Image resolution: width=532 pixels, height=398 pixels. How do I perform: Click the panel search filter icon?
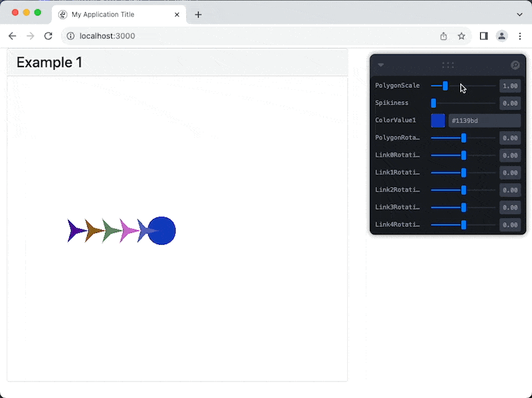click(x=515, y=65)
